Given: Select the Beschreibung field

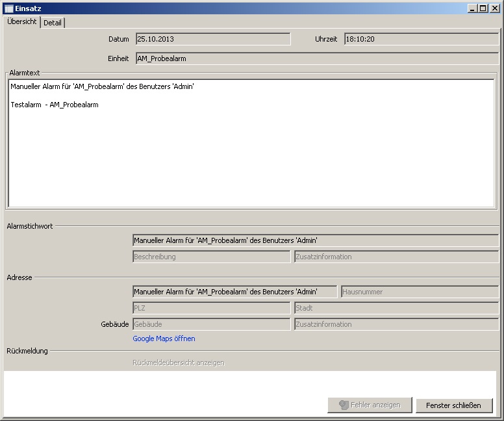Looking at the screenshot, I should [x=211, y=257].
